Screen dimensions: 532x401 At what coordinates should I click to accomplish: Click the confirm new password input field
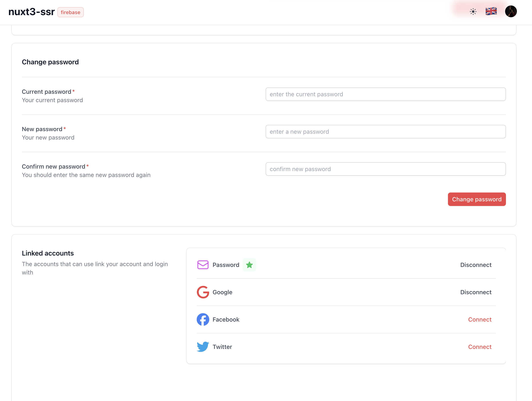[386, 169]
